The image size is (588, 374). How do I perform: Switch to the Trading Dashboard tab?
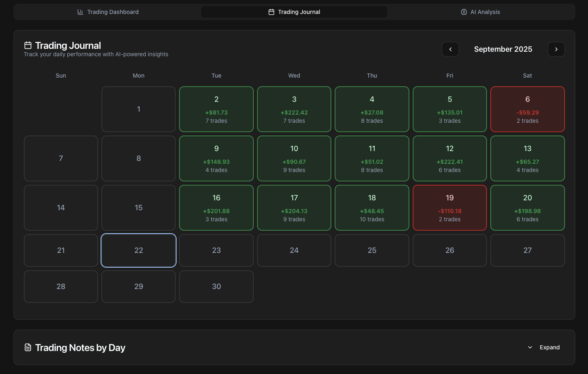tap(108, 12)
